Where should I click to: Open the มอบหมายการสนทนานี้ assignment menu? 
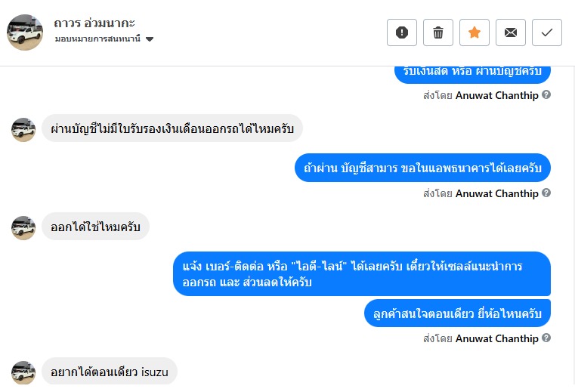click(99, 39)
